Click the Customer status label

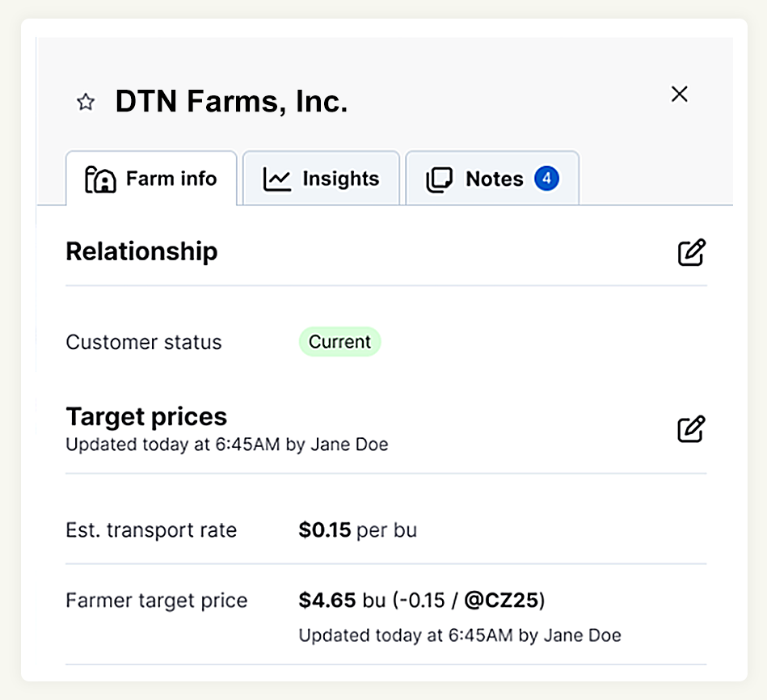pyautogui.click(x=144, y=342)
